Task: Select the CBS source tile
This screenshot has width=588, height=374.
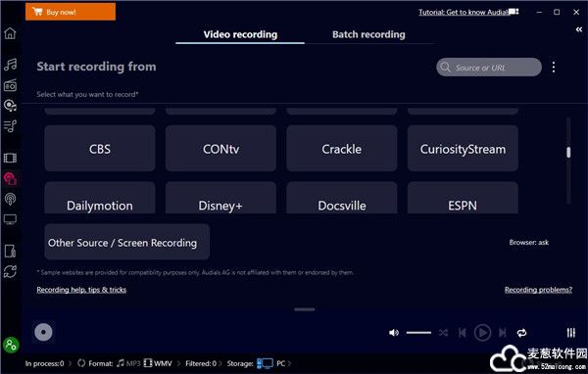Action: click(x=100, y=149)
